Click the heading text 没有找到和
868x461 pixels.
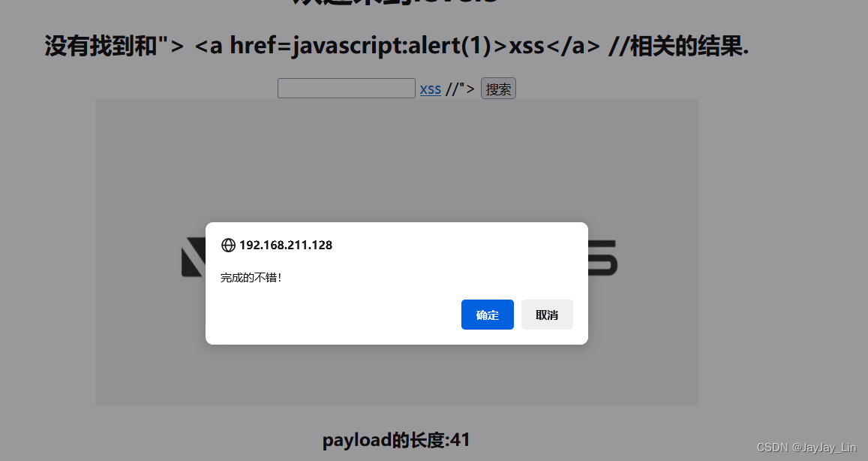[x=101, y=46]
